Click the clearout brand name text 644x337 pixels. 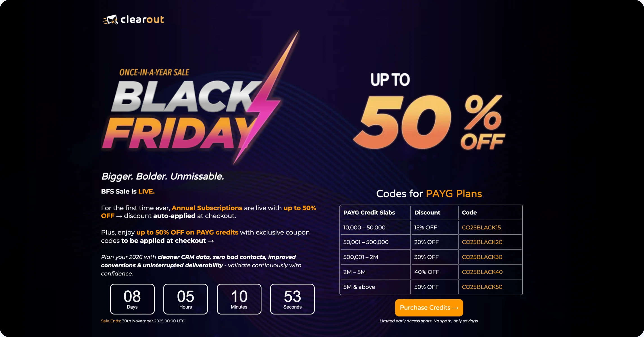point(142,19)
